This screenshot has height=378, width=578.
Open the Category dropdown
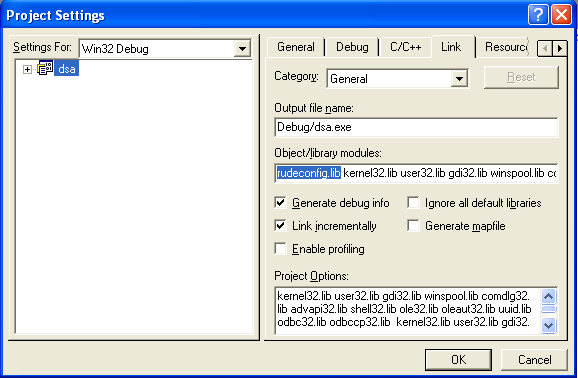point(459,79)
